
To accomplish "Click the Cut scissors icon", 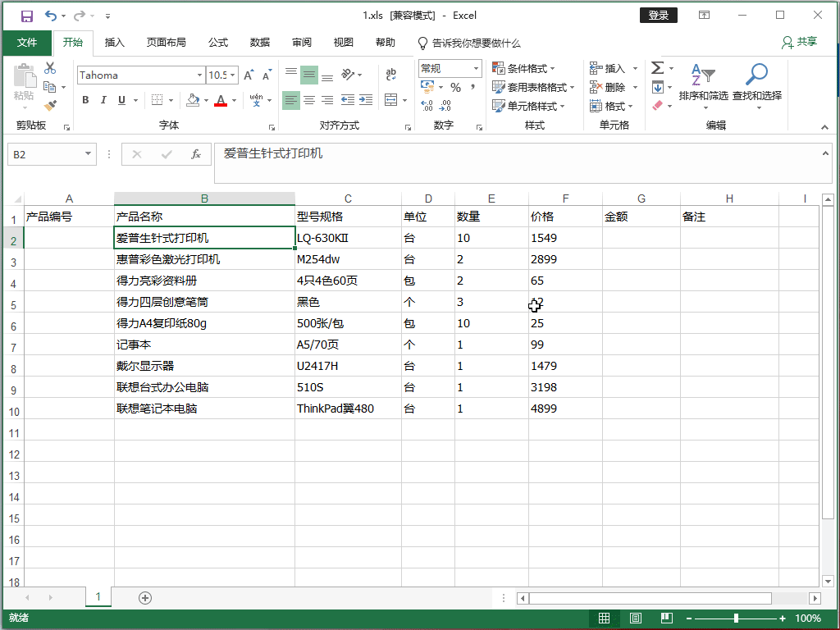I will tap(50, 68).
